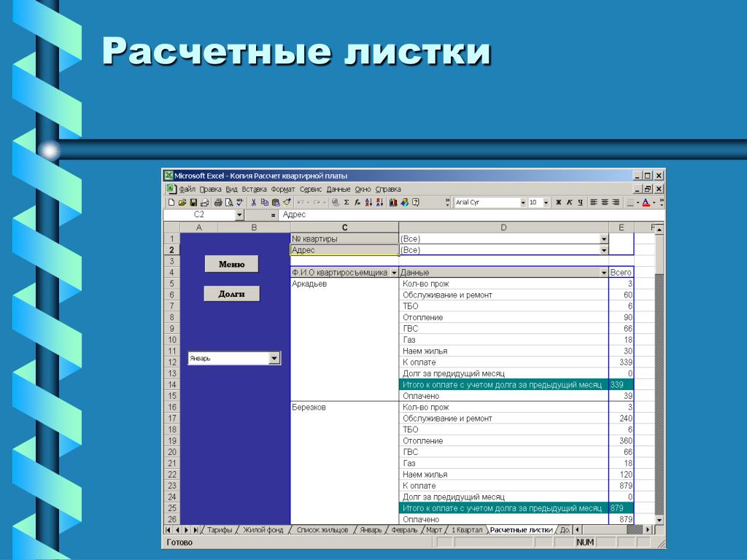Image resolution: width=747 pixels, height=560 pixels.
Task: Click the Insert Hyperlink globe icon
Action: click(336, 203)
